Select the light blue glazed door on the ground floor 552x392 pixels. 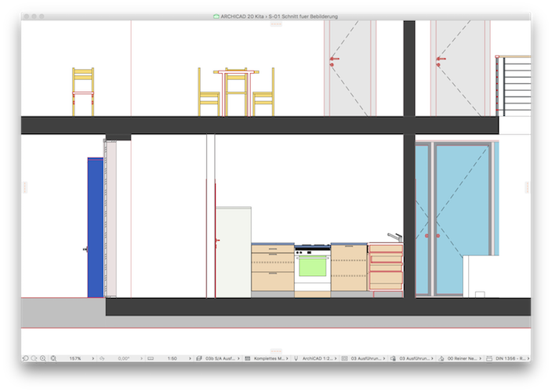pyautogui.click(x=461, y=218)
